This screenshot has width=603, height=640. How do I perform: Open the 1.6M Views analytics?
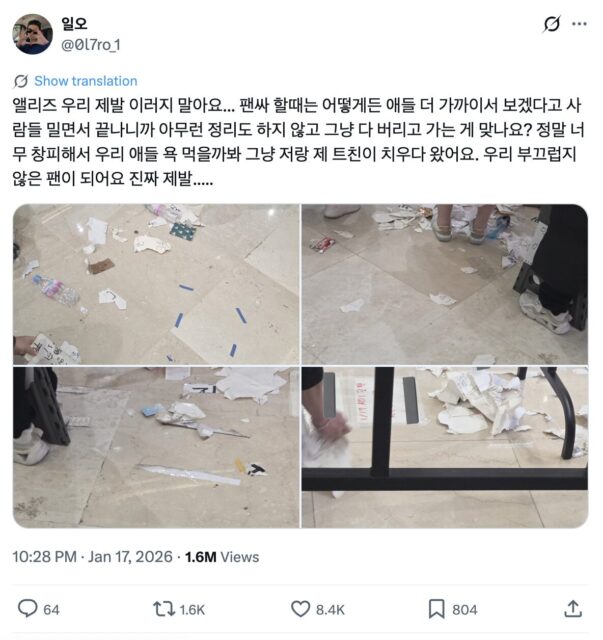pos(222,557)
